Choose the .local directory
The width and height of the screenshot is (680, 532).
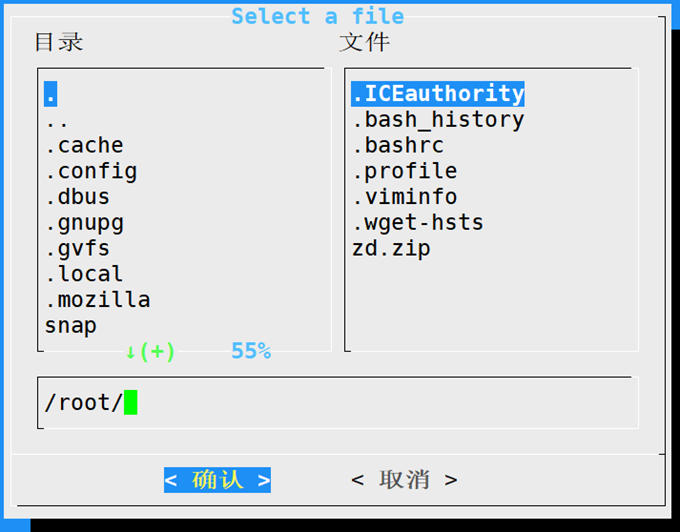click(84, 274)
